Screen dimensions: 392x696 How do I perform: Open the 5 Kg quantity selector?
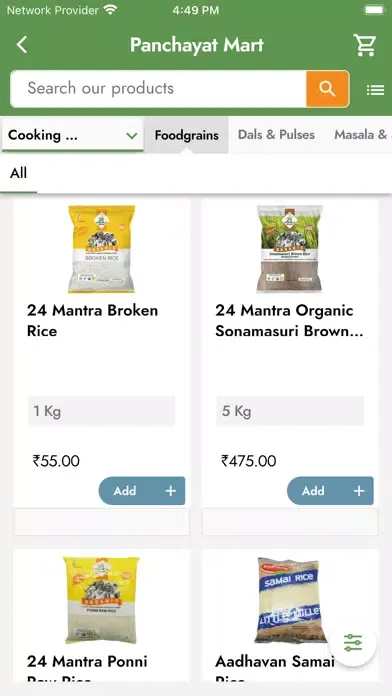coord(290,411)
